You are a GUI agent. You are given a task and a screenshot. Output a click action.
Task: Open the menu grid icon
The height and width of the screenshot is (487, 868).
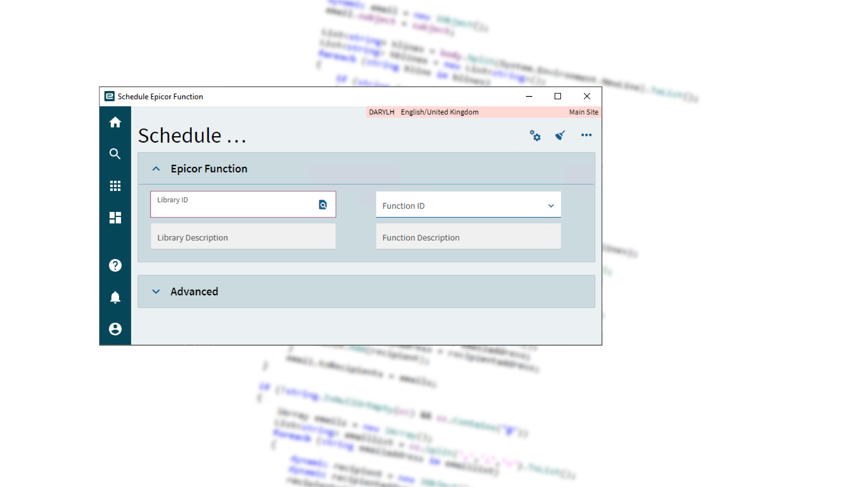[115, 186]
